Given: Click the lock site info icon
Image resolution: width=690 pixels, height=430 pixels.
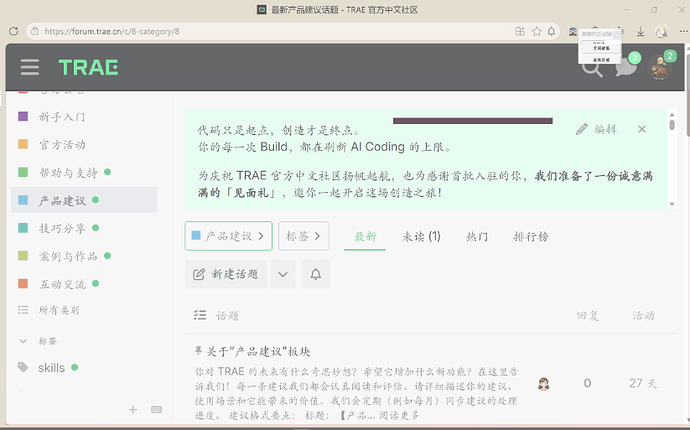Looking at the screenshot, I should coord(35,31).
